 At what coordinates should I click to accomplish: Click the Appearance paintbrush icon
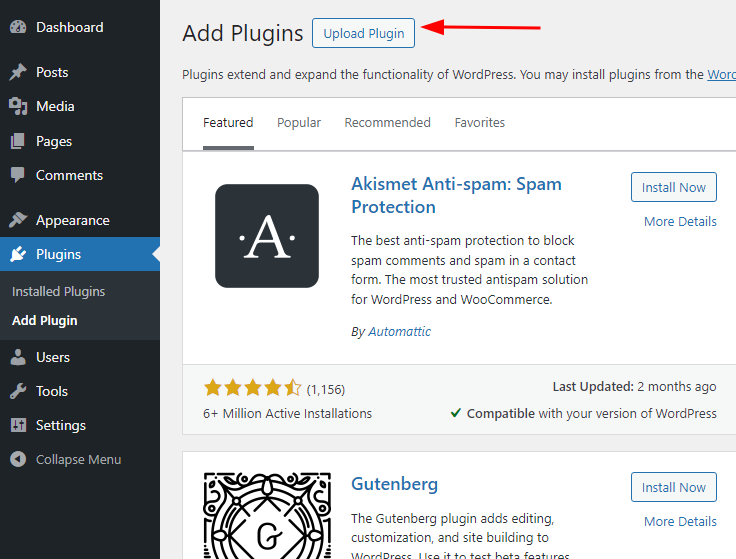[18, 221]
